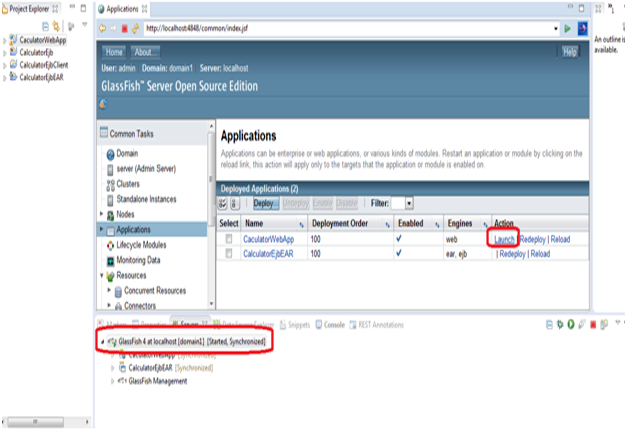Go back in the internal browser

pos(103,28)
